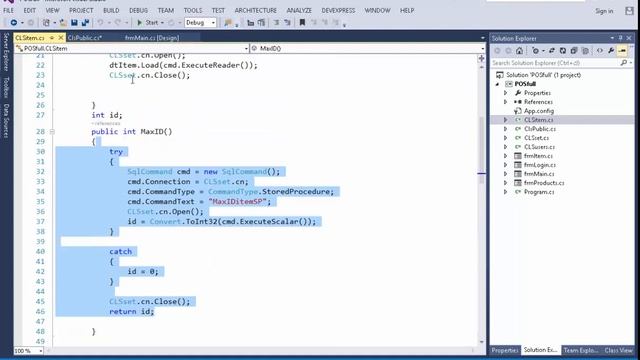The height and width of the screenshot is (360, 640).
Task: Expand the ClsPublic.cs node
Action: tap(505, 129)
